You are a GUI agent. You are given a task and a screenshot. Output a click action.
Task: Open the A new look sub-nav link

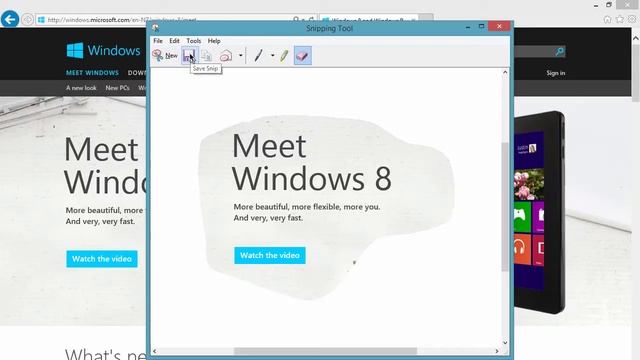point(81,88)
